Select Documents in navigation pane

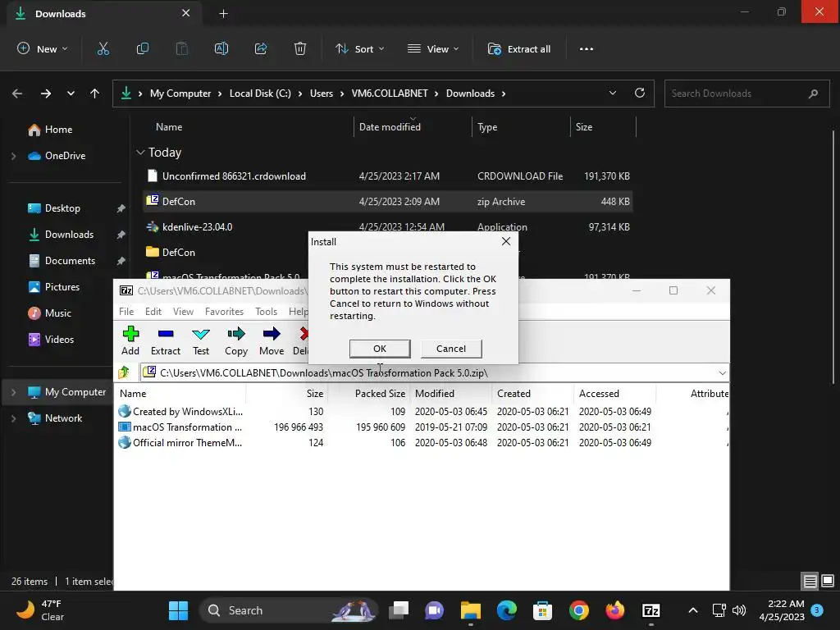click(71, 261)
